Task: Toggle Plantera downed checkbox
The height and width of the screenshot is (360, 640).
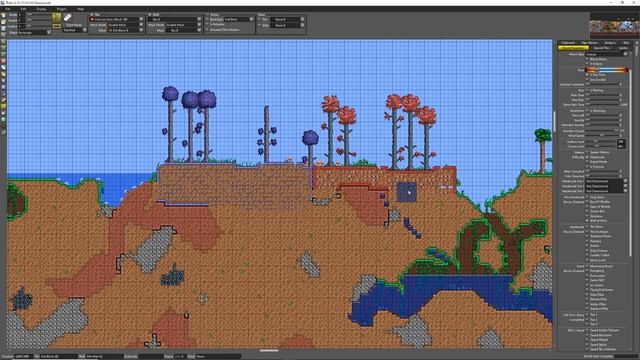Action: pyautogui.click(x=587, y=241)
